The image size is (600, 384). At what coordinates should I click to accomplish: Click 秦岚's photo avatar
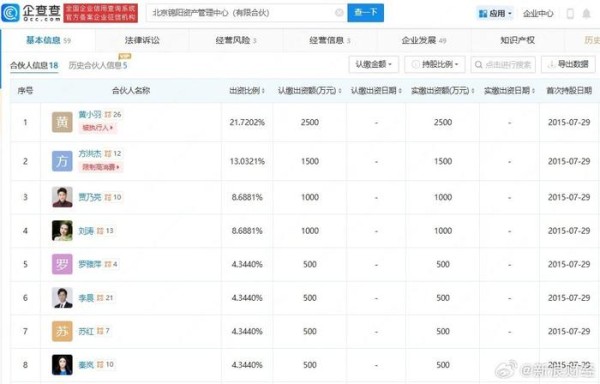click(62, 364)
